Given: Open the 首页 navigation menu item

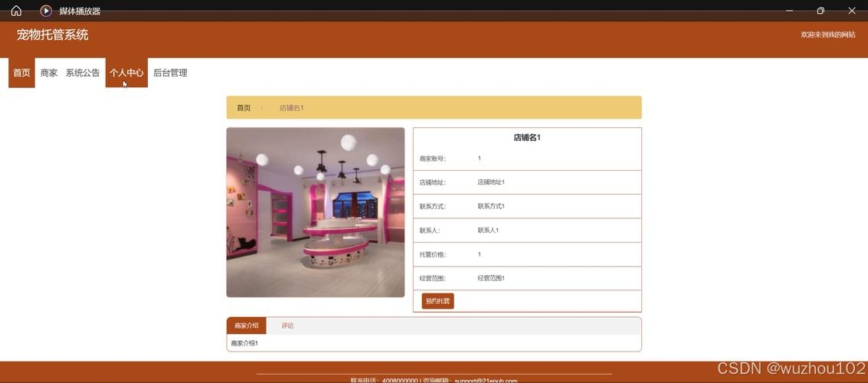Looking at the screenshot, I should [x=21, y=73].
